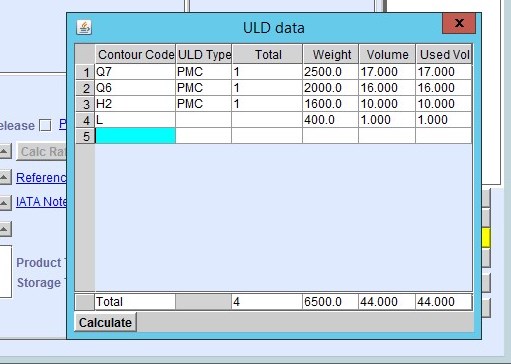Click the highlighted cyan cell in row 5
This screenshot has width=511, height=364.
coord(135,136)
